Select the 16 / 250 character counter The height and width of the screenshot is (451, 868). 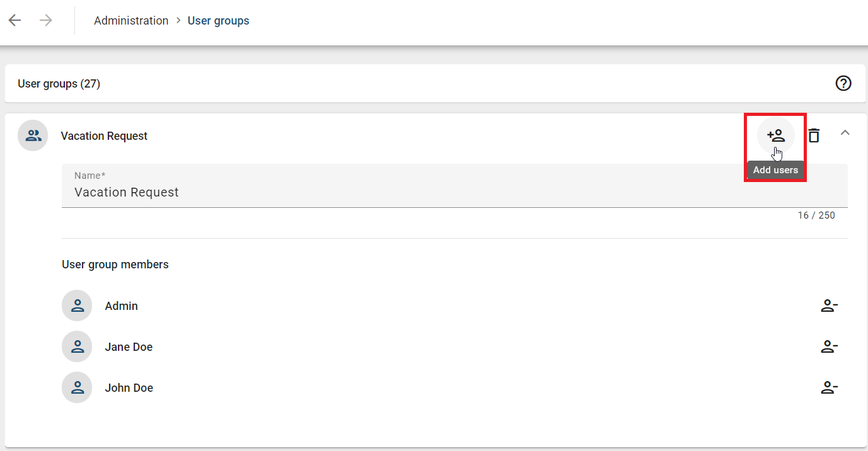click(816, 215)
